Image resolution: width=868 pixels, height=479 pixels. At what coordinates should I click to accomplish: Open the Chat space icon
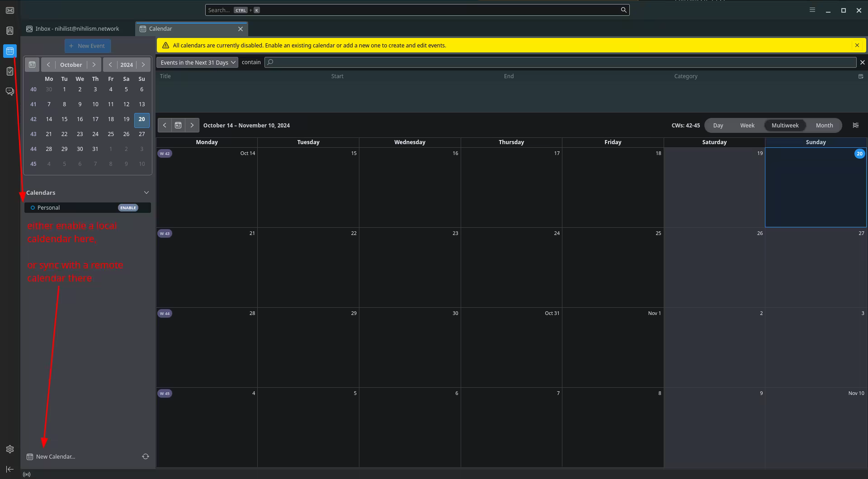10,92
